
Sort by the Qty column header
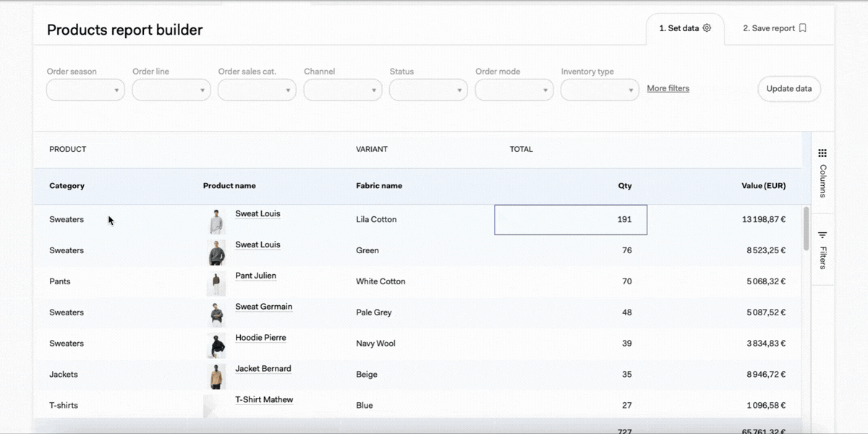625,186
